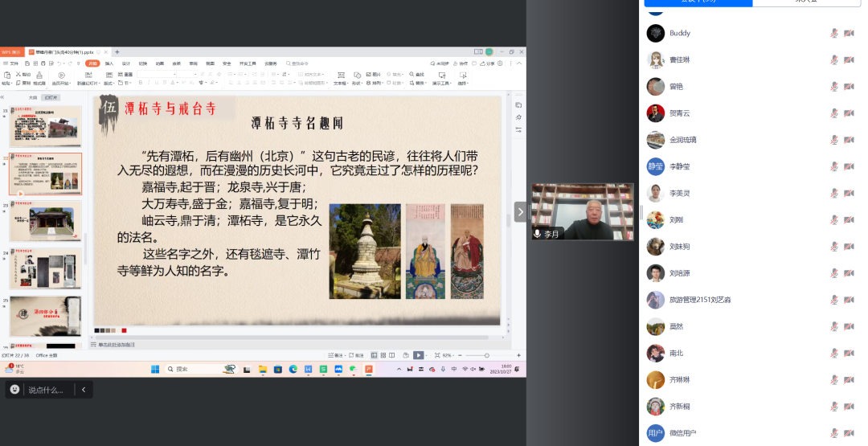868x446 pixels.
Task: Collapse the chat bar with left chevron
Action: (84, 390)
